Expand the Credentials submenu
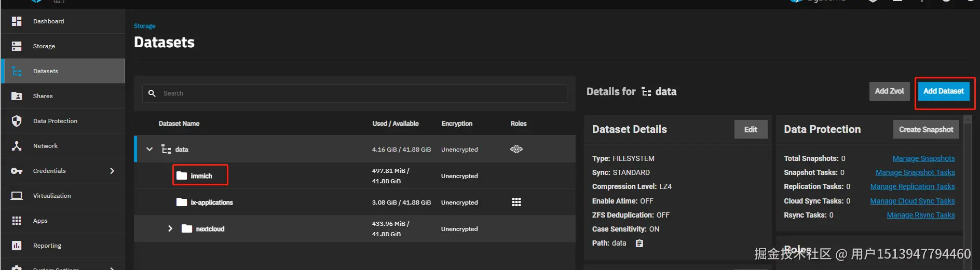Screen dimensions: 980x270 coord(112,171)
